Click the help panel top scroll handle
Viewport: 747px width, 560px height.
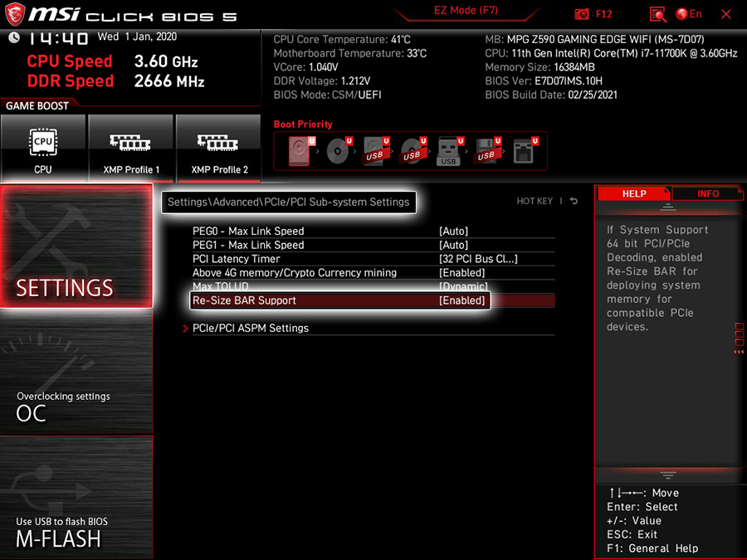point(668,207)
